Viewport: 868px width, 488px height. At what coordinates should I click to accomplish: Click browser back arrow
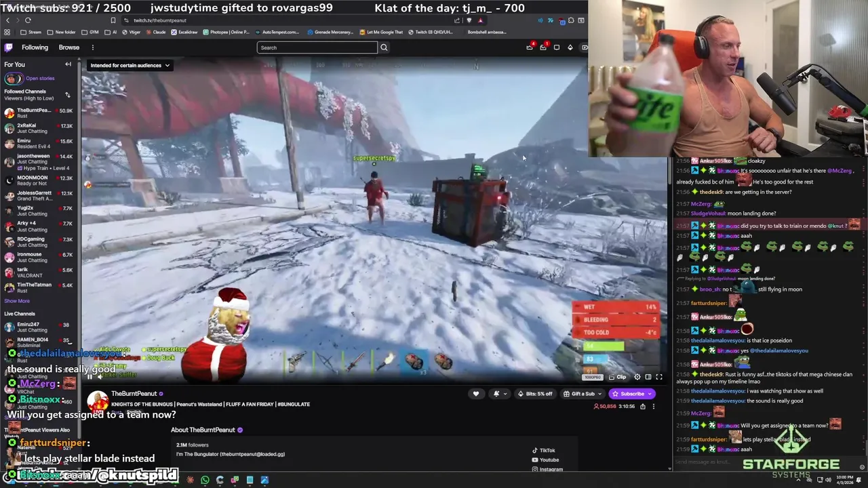7,20
